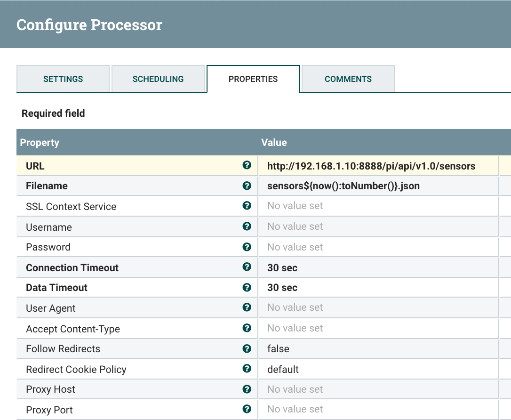View User Agent property help
This screenshot has height=420, width=511.
click(247, 307)
